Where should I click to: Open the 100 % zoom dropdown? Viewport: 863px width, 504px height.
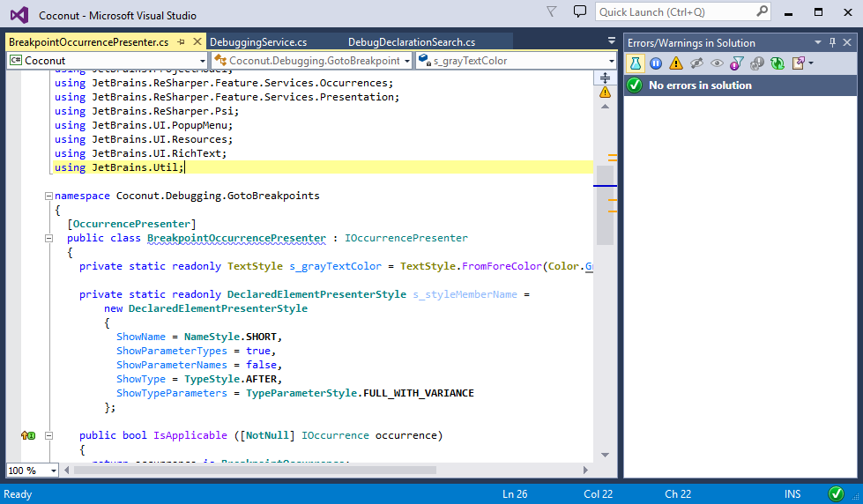coord(54,471)
